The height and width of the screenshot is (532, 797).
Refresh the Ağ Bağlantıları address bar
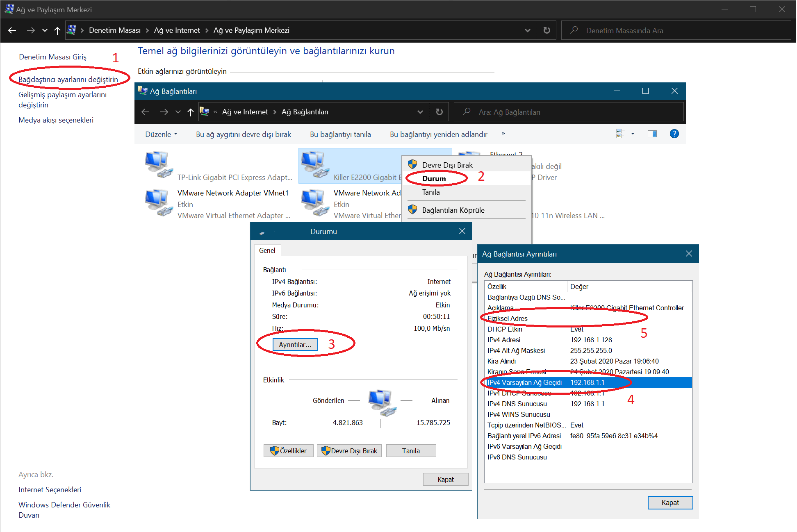(x=439, y=112)
